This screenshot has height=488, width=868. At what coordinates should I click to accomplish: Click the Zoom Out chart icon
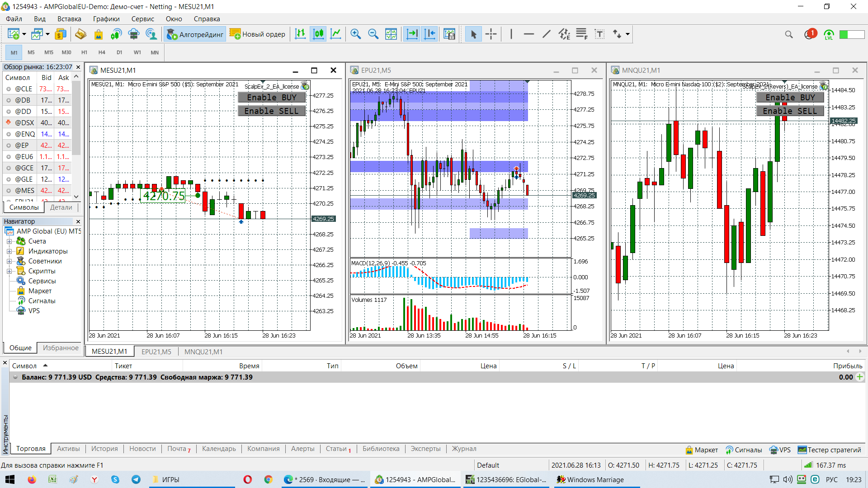pos(373,34)
